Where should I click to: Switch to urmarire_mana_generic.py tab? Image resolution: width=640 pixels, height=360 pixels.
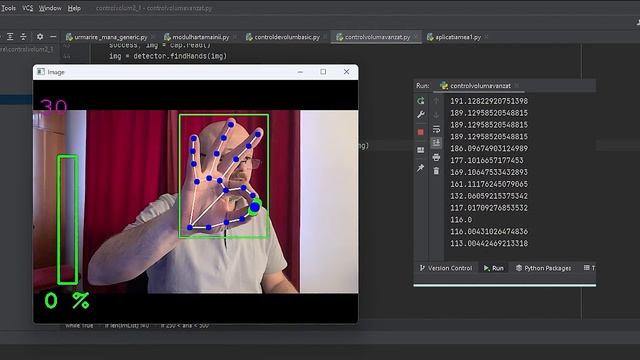point(107,37)
